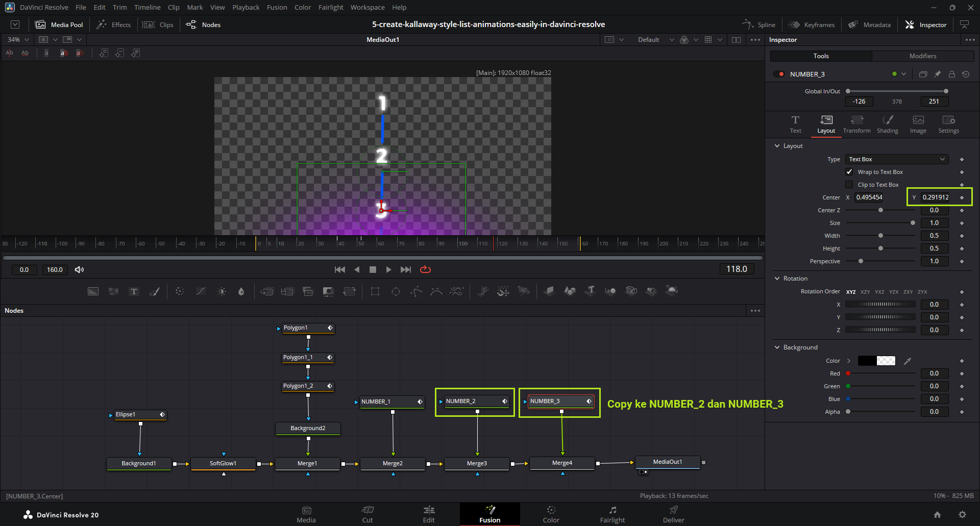Viewport: 980px width, 526px height.
Task: Switch to the Modifiers tab
Action: (922, 56)
